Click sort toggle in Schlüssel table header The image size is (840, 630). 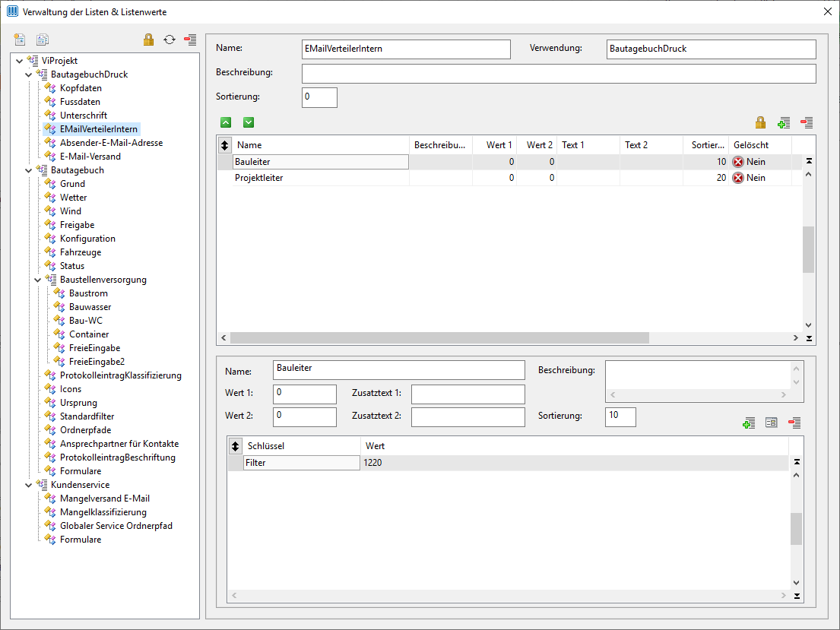(235, 446)
